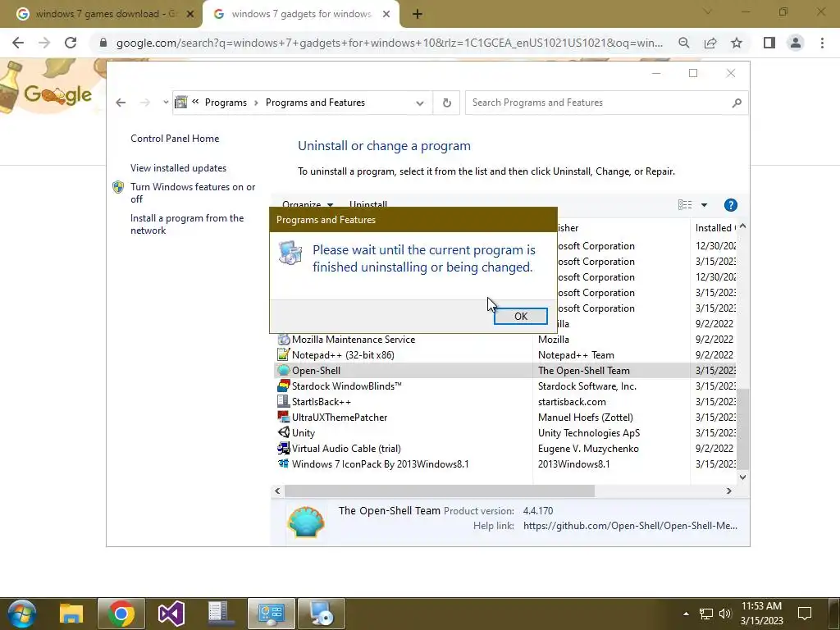840x630 pixels.
Task: Go back in Chrome browser
Action: [18, 43]
